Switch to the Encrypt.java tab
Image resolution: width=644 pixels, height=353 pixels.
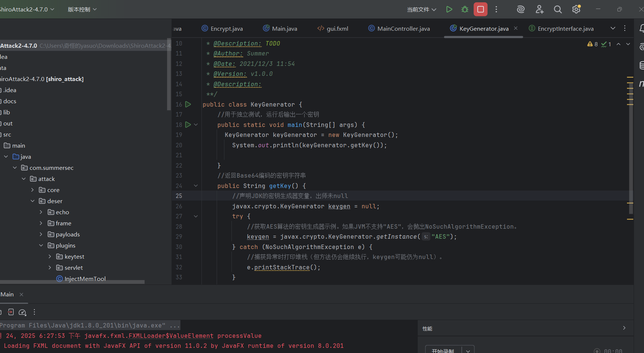226,28
